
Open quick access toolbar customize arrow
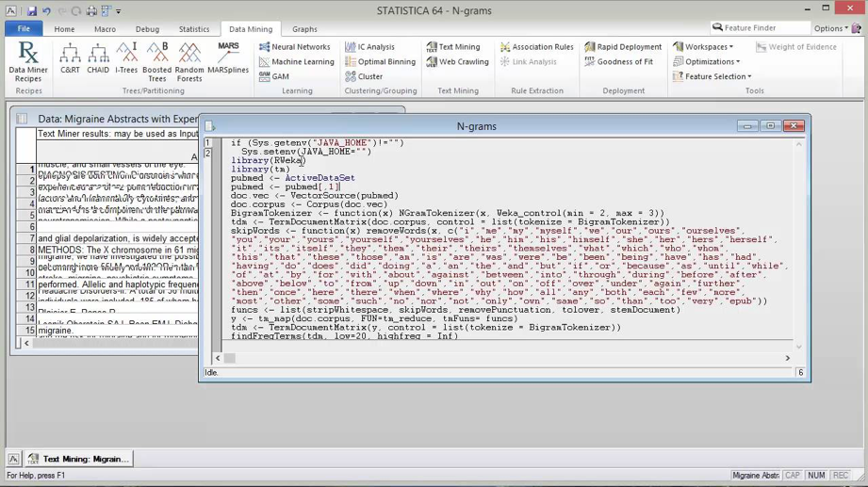[119, 11]
